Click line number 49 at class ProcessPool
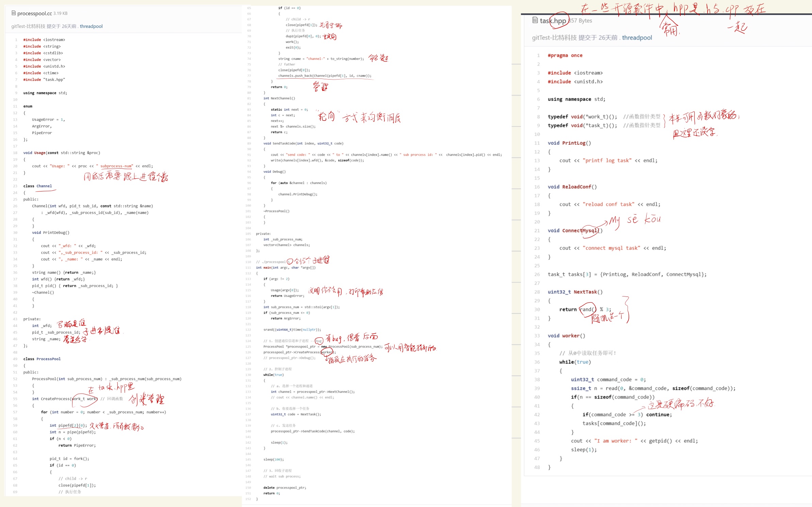 [x=15, y=359]
